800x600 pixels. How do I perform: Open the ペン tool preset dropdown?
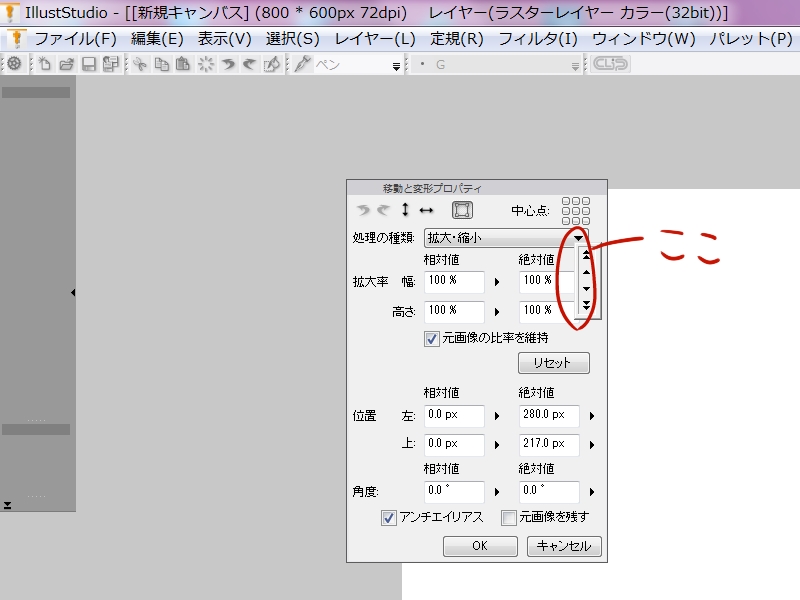(x=396, y=66)
